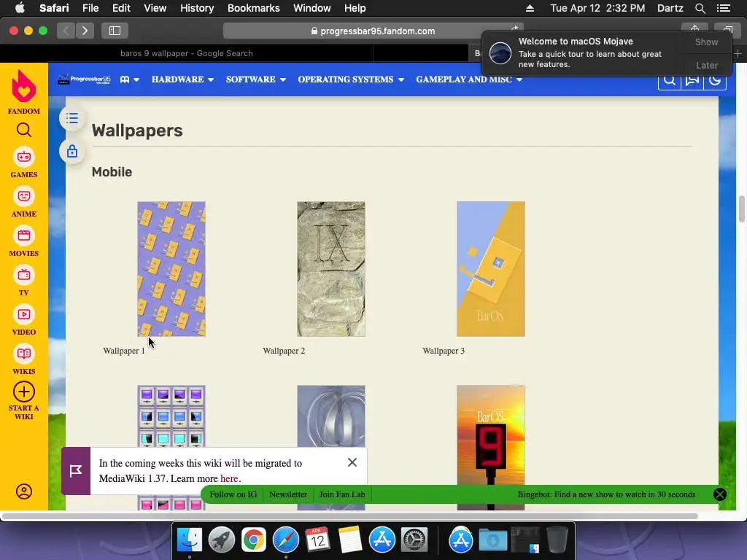The height and width of the screenshot is (560, 747).
Task: Click the vertical page scrollbar thumb
Action: tap(741, 209)
